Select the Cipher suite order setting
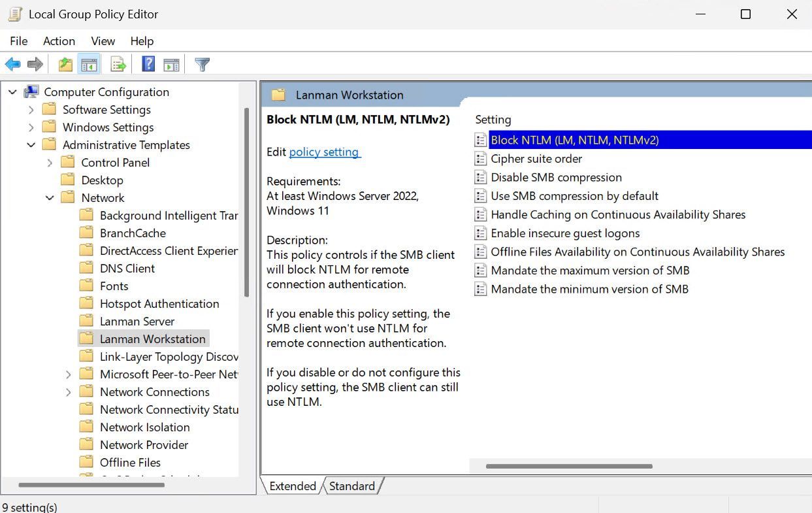 [x=536, y=158]
